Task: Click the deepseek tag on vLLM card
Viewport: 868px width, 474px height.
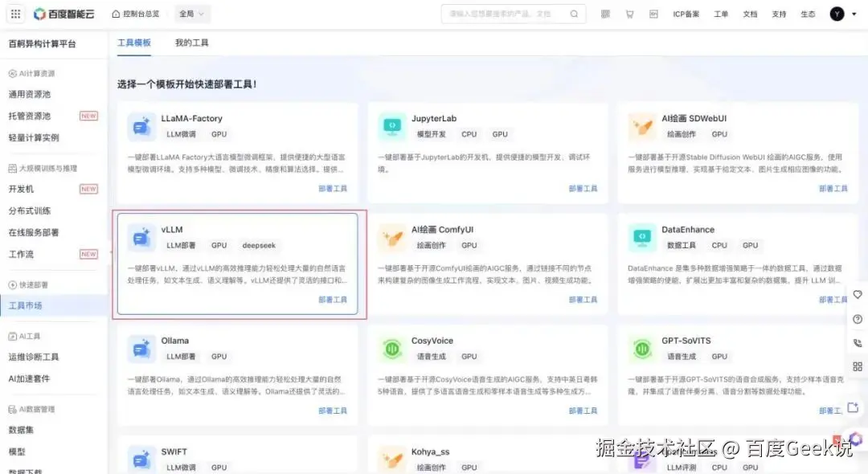Action: coord(259,246)
